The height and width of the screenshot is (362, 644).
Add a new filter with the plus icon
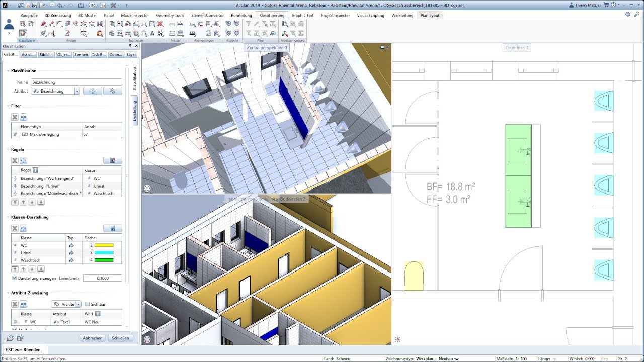[24, 117]
